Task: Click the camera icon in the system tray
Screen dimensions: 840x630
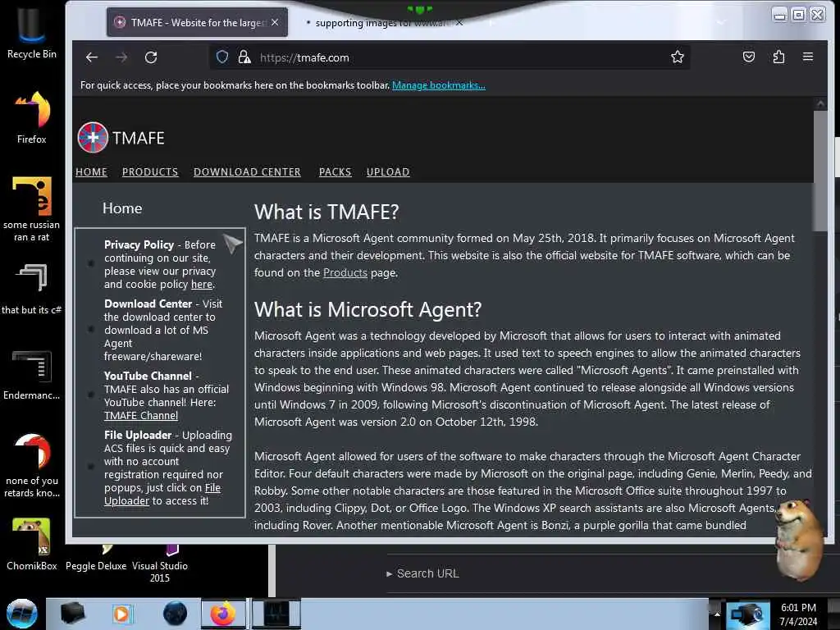Action: 746,614
